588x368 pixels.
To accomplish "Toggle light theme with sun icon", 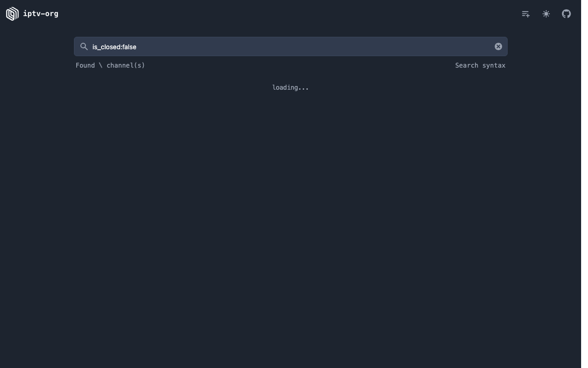I will tap(546, 14).
